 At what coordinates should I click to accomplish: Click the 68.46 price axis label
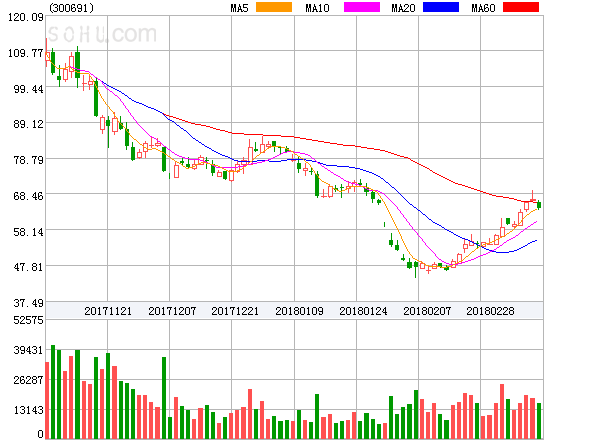(28, 196)
